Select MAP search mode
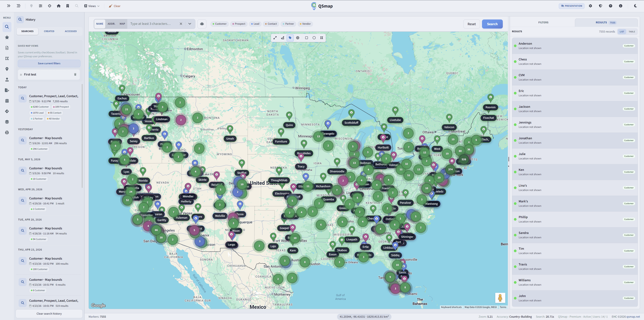Image resolution: width=644 pixels, height=320 pixels. pyautogui.click(x=122, y=24)
